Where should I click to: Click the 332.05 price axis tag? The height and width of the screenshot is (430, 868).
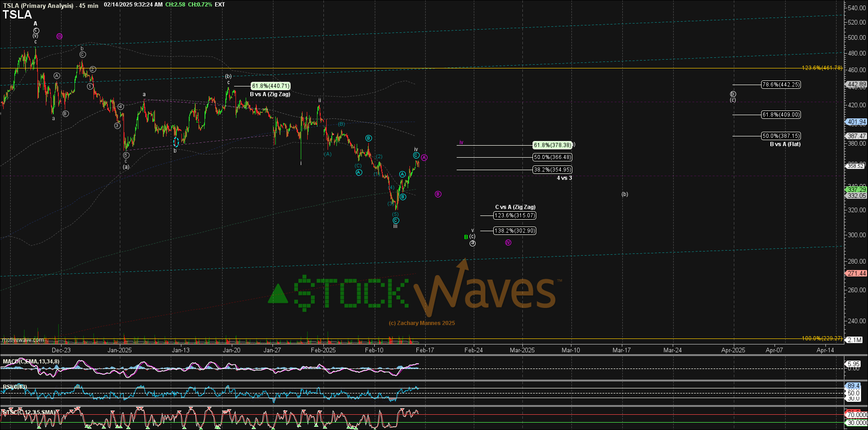click(856, 196)
